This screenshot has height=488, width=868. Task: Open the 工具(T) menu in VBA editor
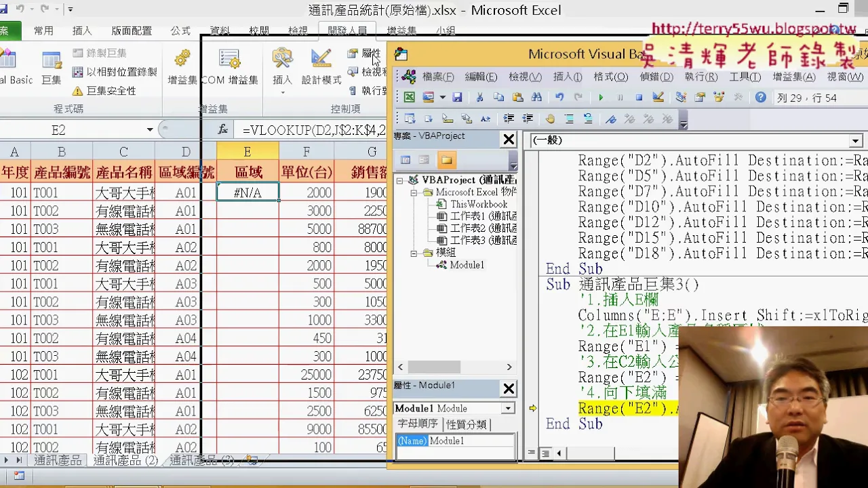(x=745, y=77)
